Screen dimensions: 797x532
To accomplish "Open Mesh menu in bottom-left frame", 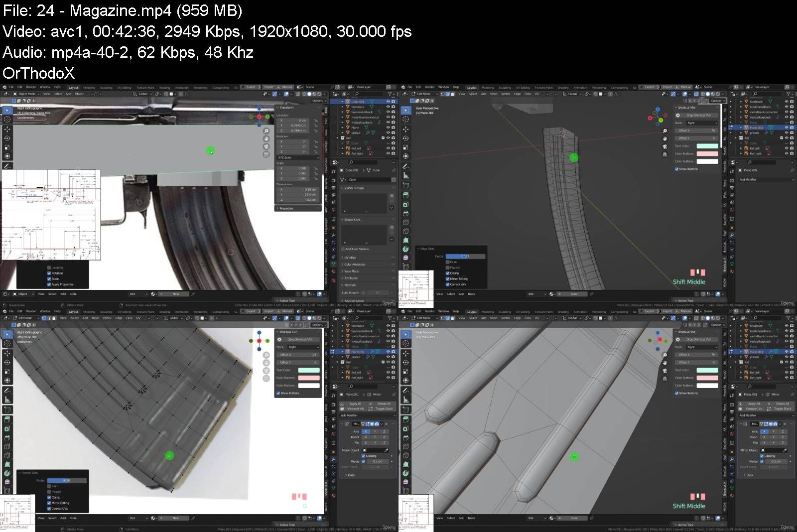I will coord(95,318).
